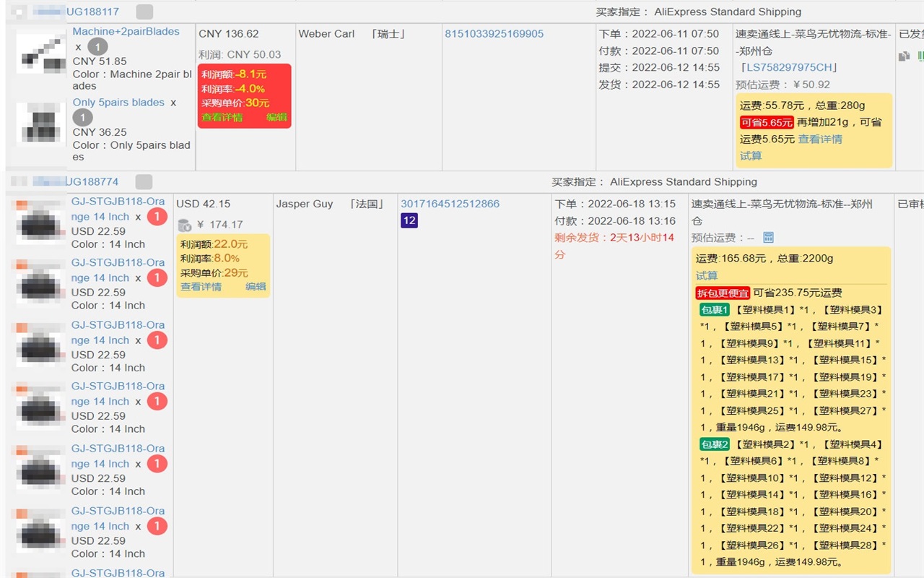
Task: Click the 预估运费：¥50.92 text
Action: 783,85
